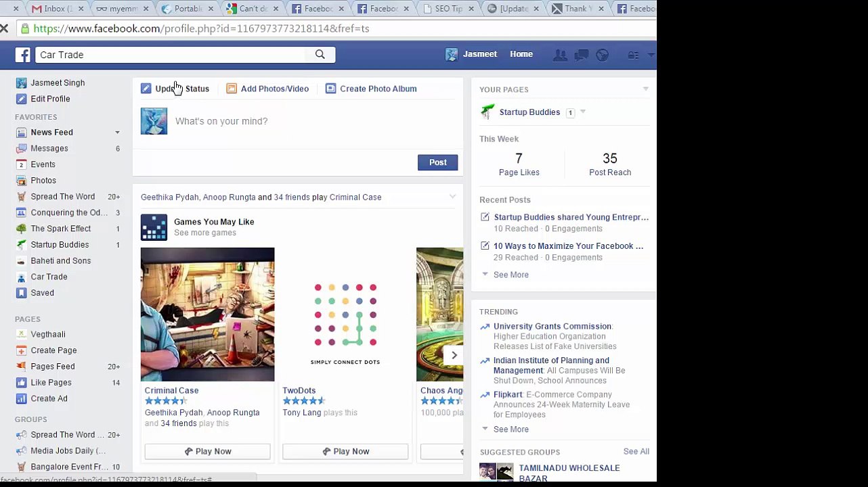Click the Startup Buddies page icon in Your Pages

(487, 112)
